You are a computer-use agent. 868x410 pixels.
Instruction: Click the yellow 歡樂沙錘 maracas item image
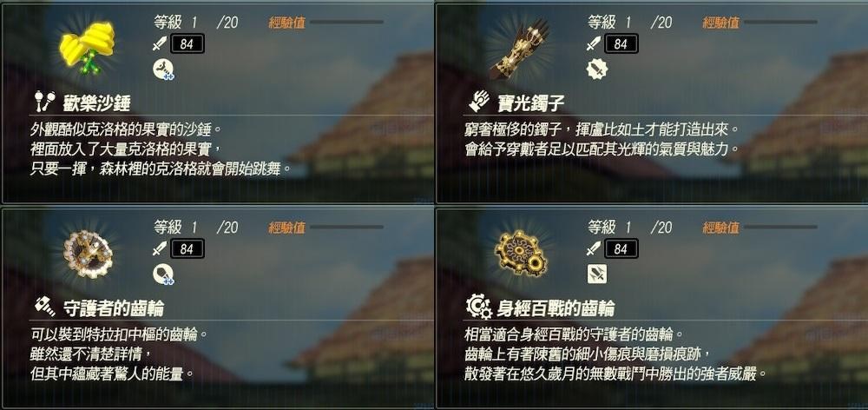[87, 49]
